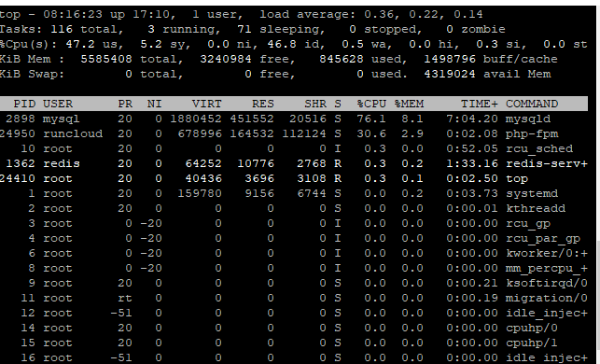The height and width of the screenshot is (364, 600).
Task: Click the 08:16:23 time in header
Action: (73, 15)
